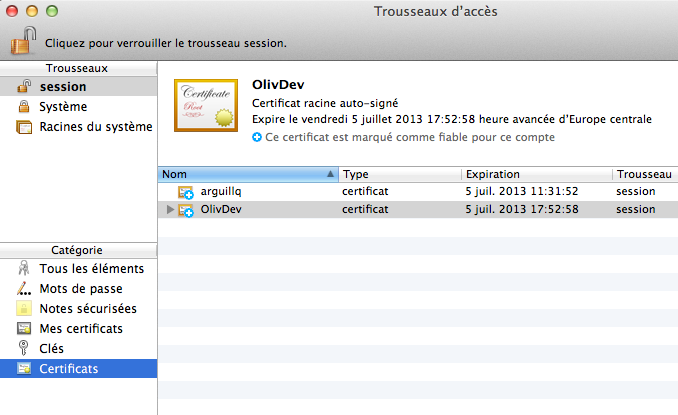Viewport: 678px width, 415px height.
Task: Open Racines du système keychain
Action: 95,127
